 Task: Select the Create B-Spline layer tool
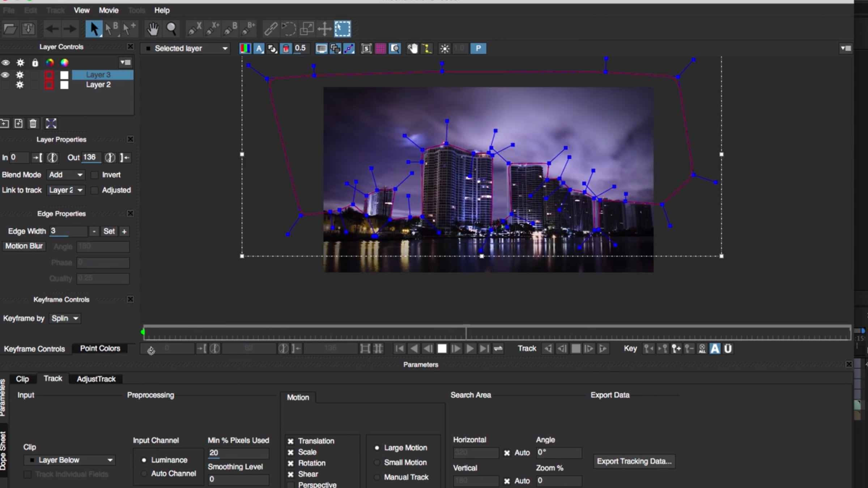click(x=230, y=29)
